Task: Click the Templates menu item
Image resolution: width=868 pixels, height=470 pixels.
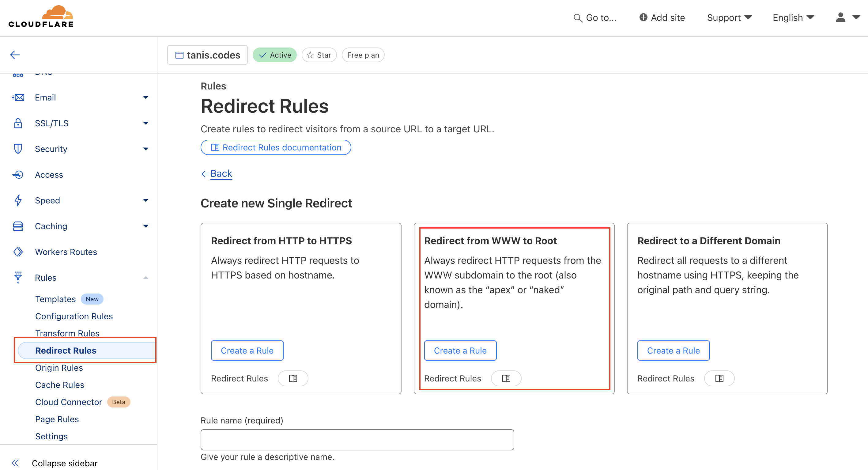Action: (55, 299)
